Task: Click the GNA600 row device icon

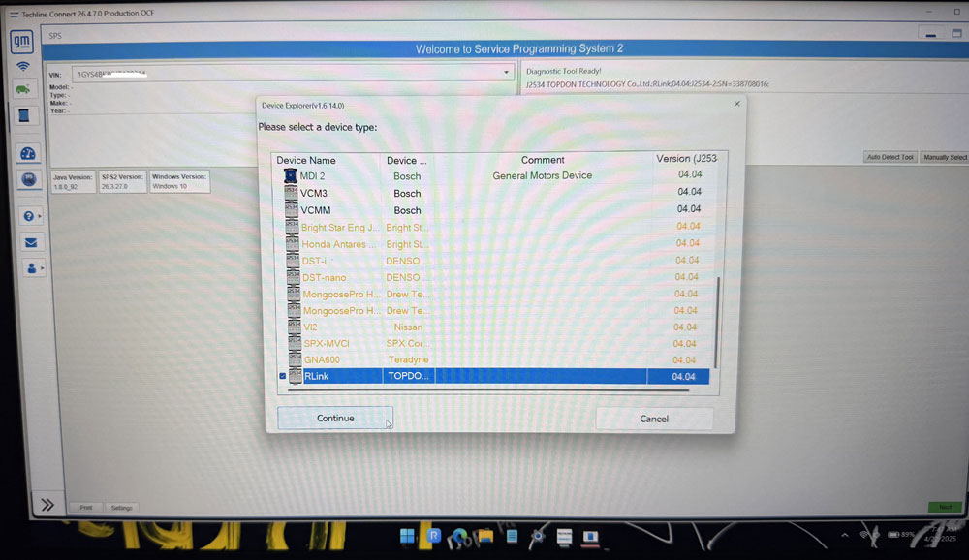Action: pyautogui.click(x=295, y=359)
